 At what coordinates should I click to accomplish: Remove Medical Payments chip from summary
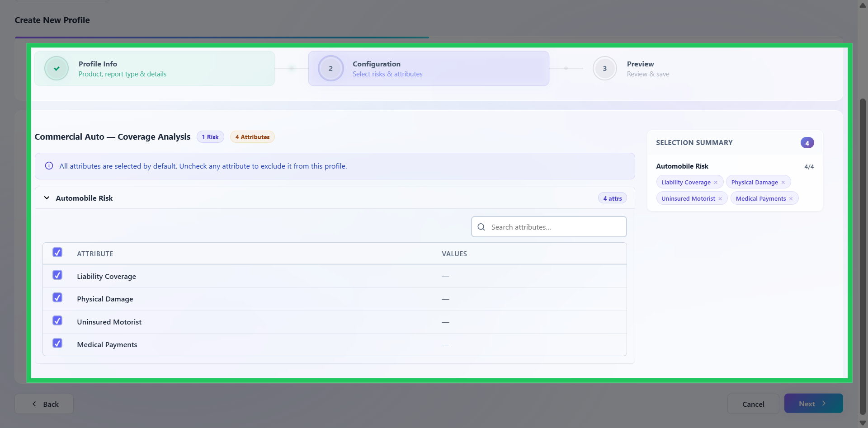(791, 199)
